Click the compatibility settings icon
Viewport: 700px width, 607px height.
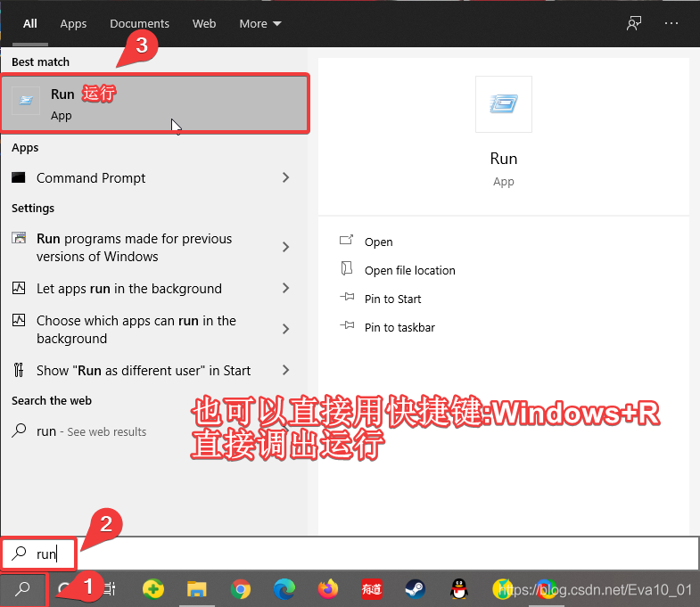pos(19,237)
